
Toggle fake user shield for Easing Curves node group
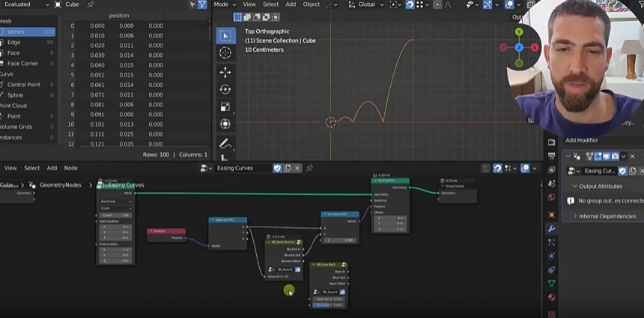point(277,168)
